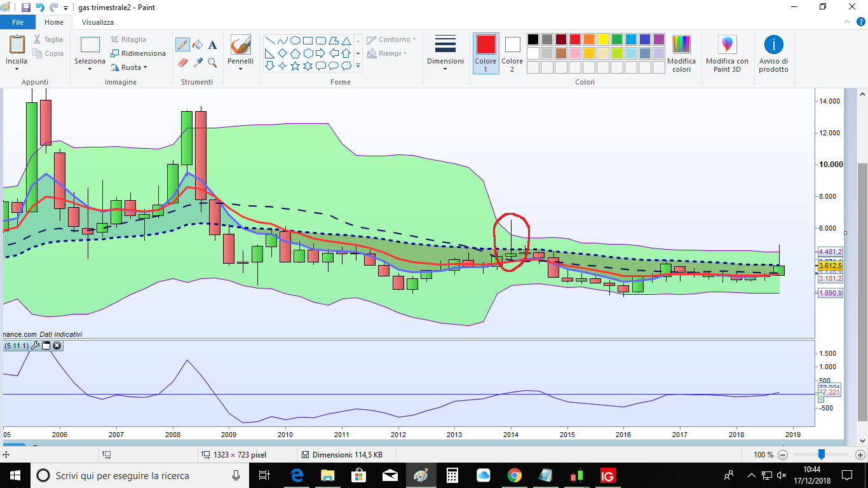Click the Undo arrow in the title bar
The image size is (868, 488).
pyautogui.click(x=40, y=8)
